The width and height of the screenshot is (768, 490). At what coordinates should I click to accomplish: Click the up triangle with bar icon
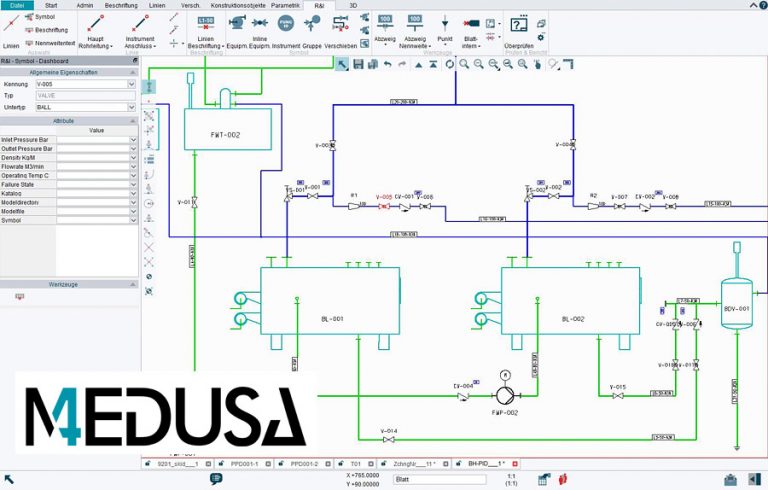coord(433,64)
